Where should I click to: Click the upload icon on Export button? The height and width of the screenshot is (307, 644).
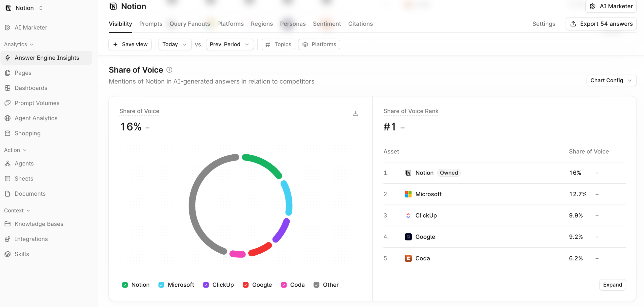(x=573, y=24)
